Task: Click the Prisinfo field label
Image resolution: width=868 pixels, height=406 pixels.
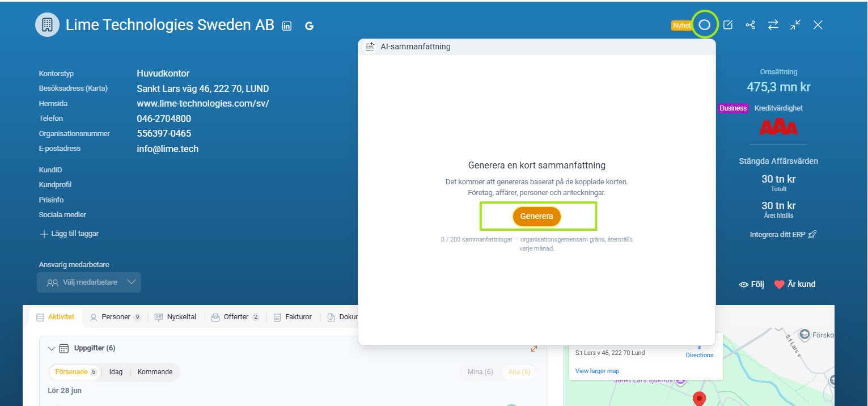Action: (51, 200)
